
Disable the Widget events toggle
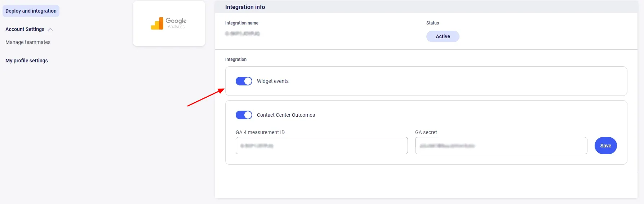click(x=244, y=81)
